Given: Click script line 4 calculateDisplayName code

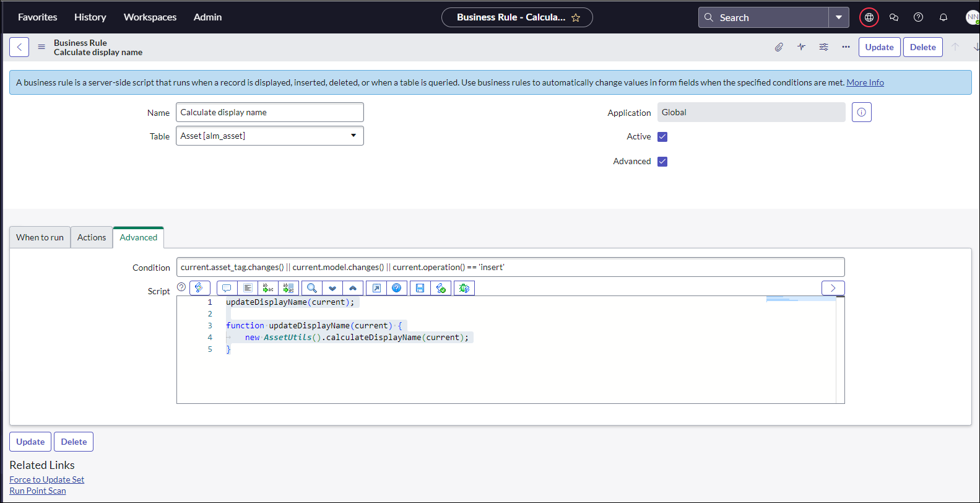Looking at the screenshot, I should 357,338.
